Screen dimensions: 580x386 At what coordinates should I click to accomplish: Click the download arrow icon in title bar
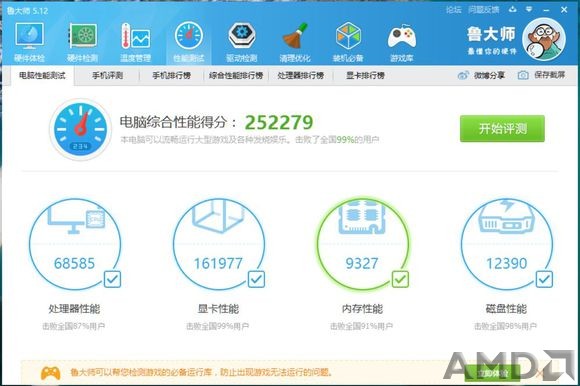click(512, 9)
